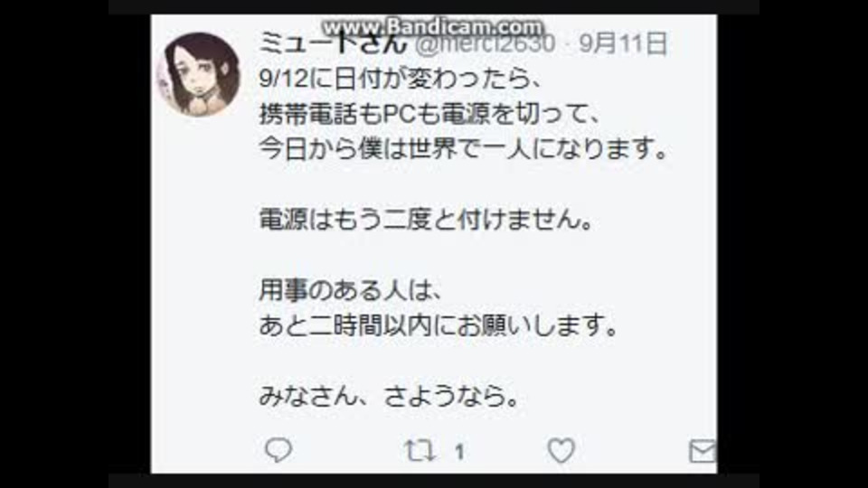Click the retweet count number 1
This screenshot has width=868, height=488.
pyautogui.click(x=459, y=453)
